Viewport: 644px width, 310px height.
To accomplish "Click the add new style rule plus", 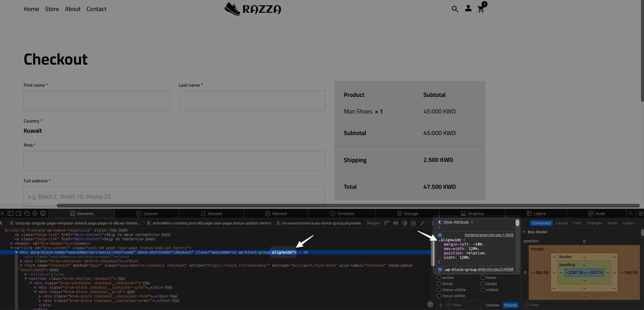I will pyautogui.click(x=440, y=305).
